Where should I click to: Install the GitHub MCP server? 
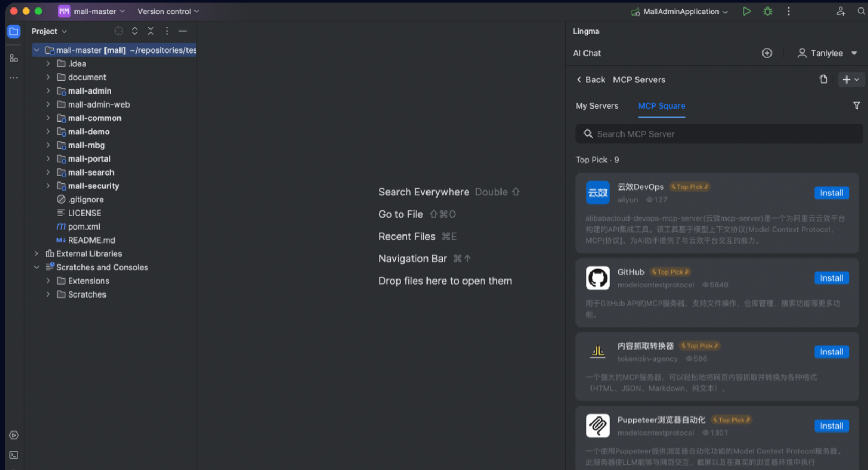pos(832,278)
